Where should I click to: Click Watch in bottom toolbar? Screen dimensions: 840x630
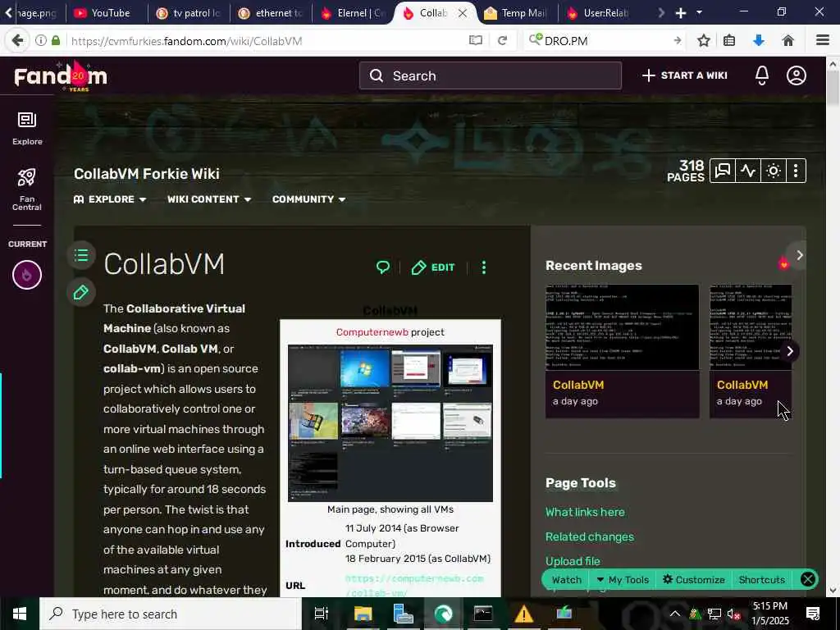(566, 580)
